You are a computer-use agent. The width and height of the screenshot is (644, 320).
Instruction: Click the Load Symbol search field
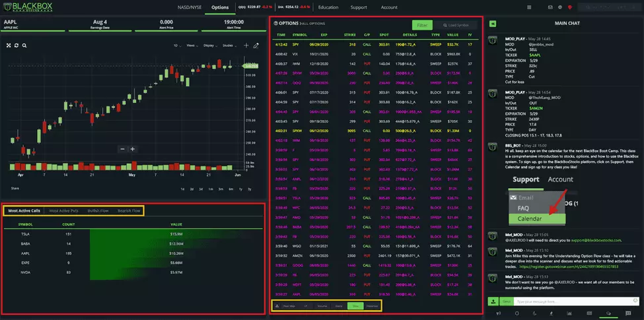tap(456, 25)
